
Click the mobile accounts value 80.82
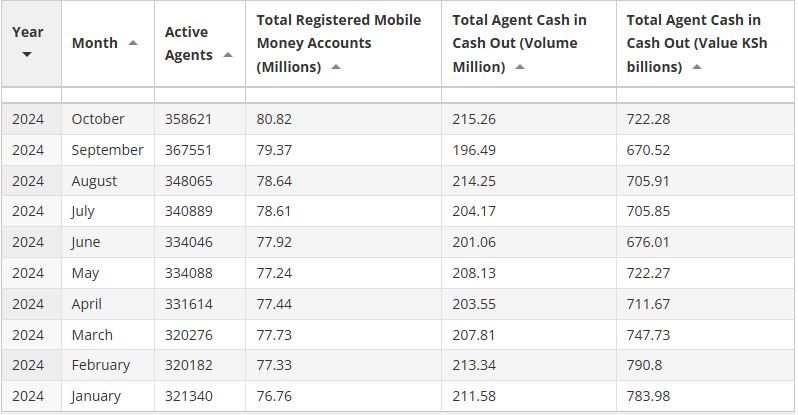(274, 119)
